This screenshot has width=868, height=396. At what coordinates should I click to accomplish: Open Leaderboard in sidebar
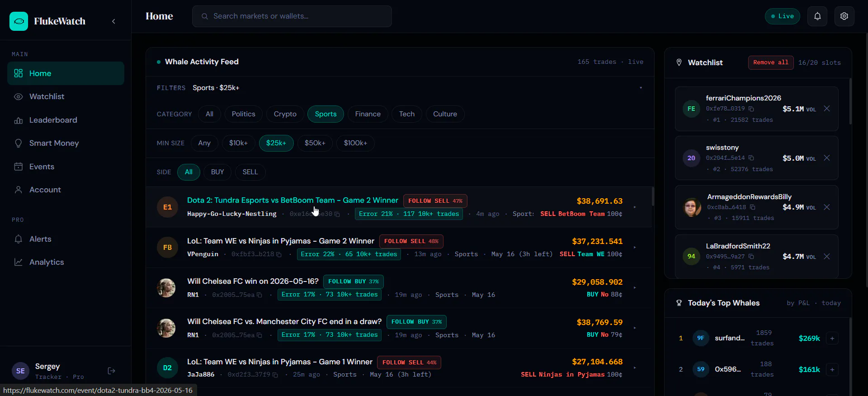click(x=66, y=120)
